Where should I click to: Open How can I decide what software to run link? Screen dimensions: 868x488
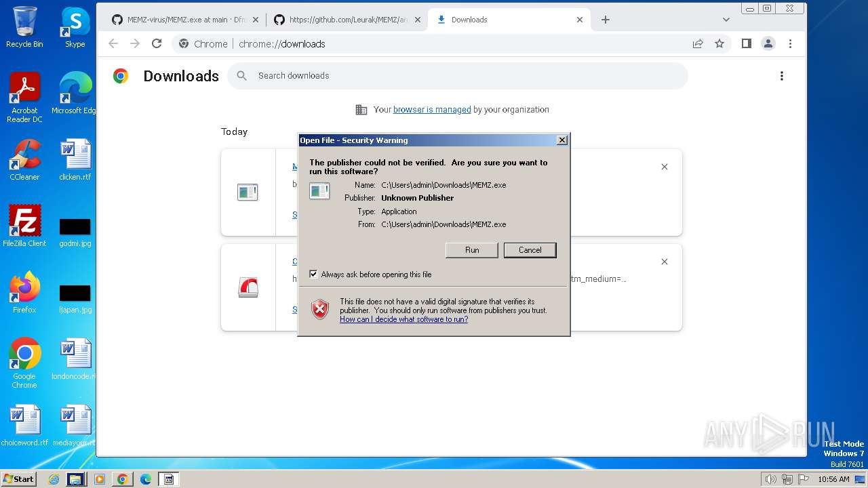403,319
